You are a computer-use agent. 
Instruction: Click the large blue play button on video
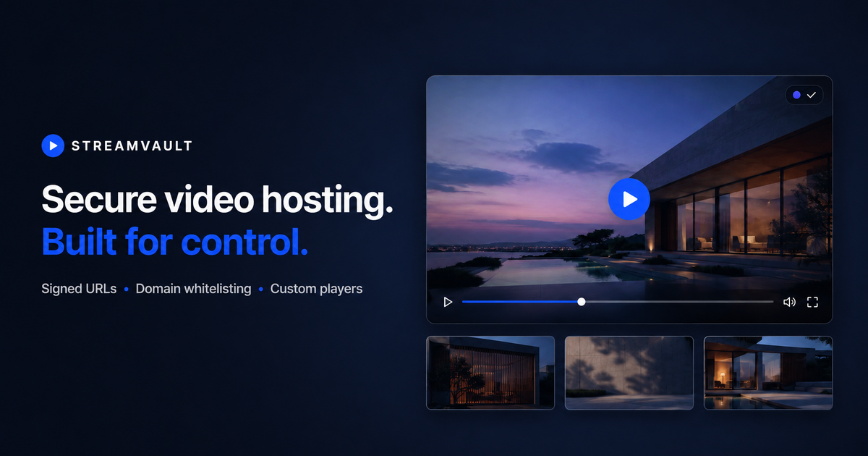629,198
